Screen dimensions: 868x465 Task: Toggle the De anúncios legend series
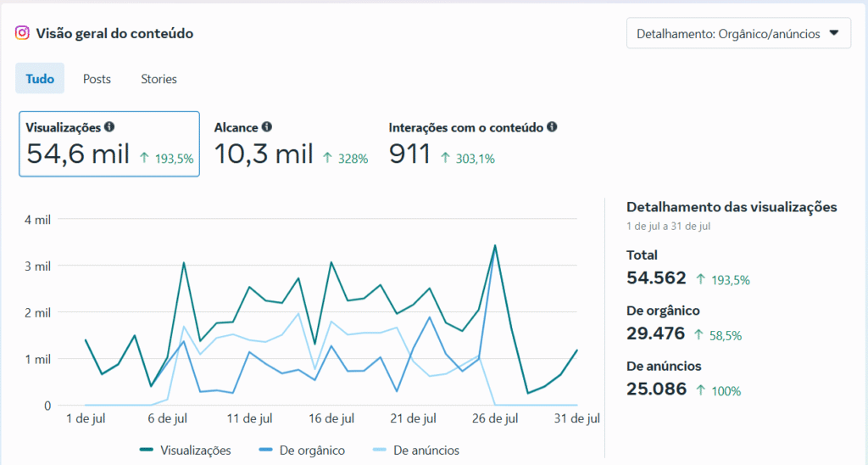(416, 450)
